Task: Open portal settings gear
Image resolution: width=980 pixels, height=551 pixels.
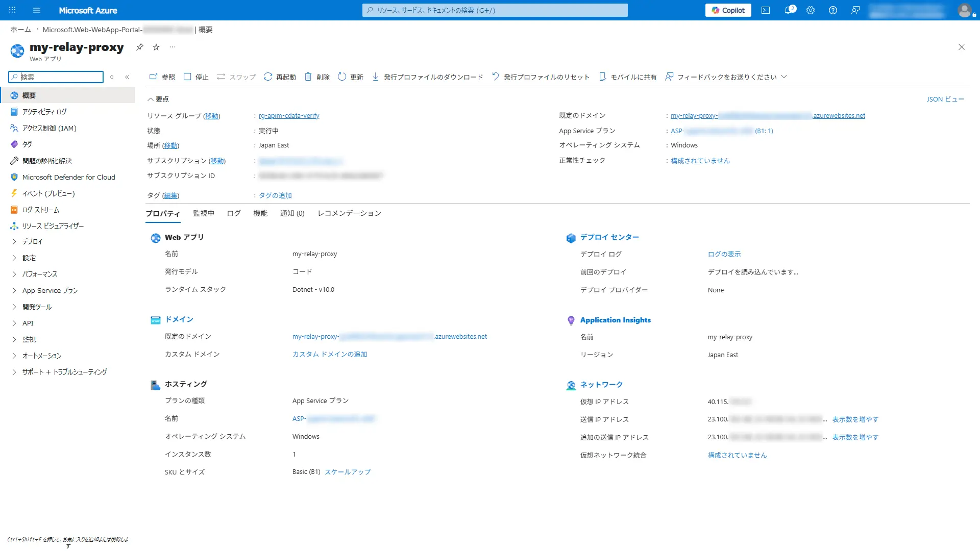Action: [811, 10]
